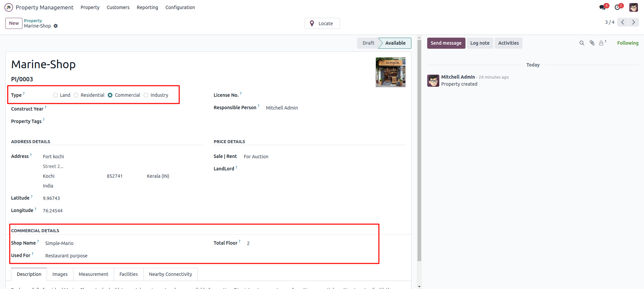Attach a file with the paperclip icon
This screenshot has width=644, height=289.
592,43
